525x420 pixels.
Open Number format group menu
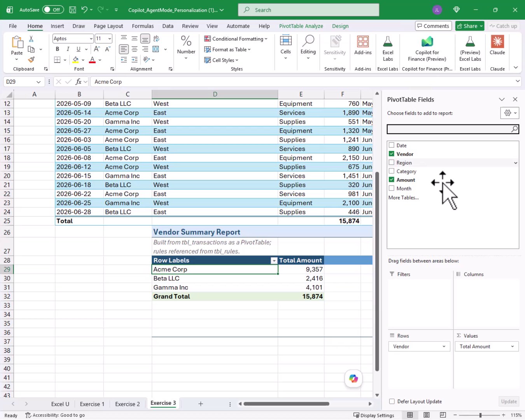pos(186,48)
